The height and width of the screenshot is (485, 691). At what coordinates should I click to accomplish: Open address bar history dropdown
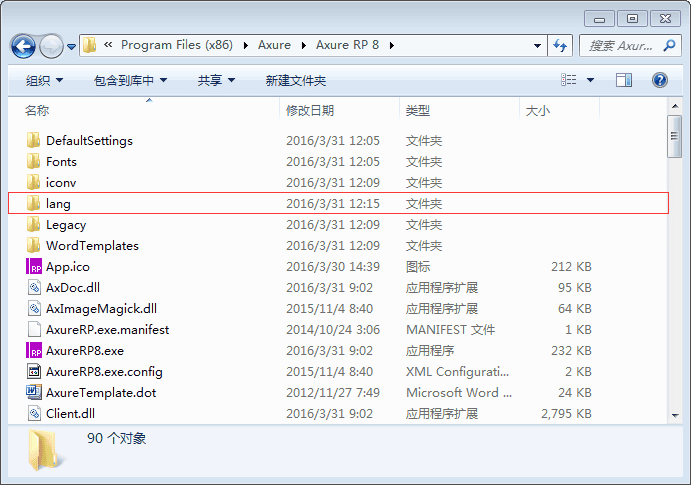(537, 45)
